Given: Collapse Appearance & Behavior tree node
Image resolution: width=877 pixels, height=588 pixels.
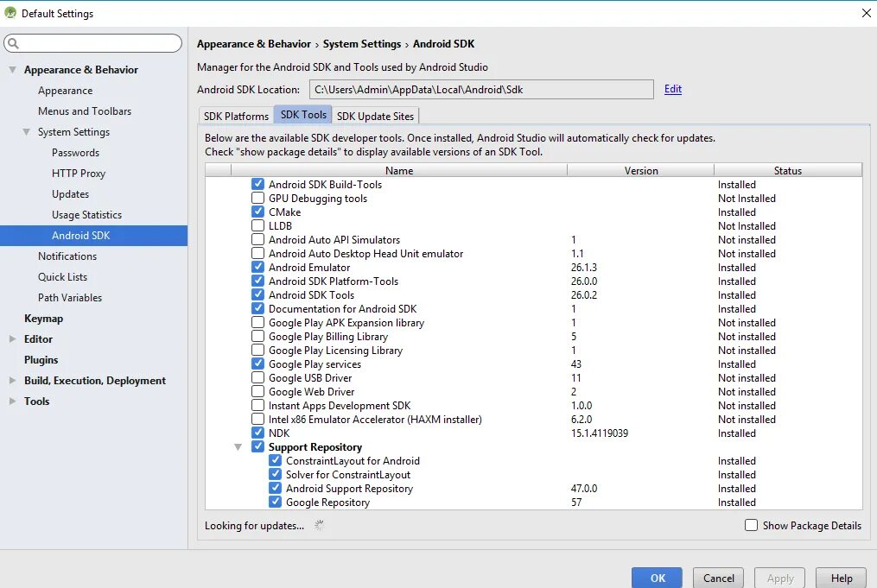Looking at the screenshot, I should click(x=12, y=70).
